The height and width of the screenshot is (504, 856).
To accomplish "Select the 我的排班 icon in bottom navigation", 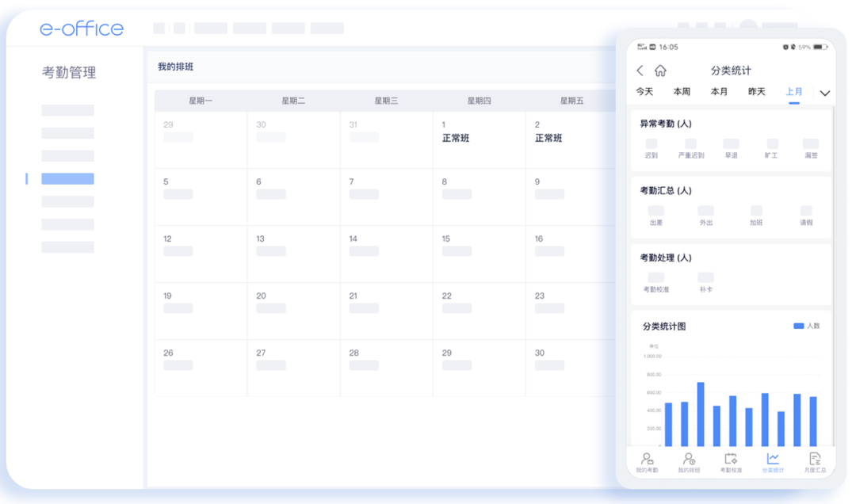I will click(x=689, y=461).
